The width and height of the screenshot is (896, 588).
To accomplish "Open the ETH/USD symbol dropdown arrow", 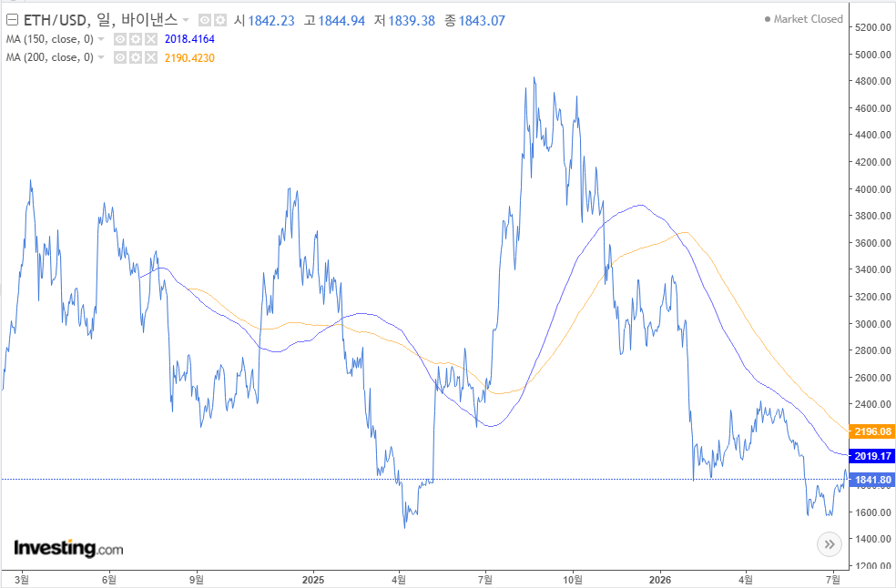I will pos(186,21).
